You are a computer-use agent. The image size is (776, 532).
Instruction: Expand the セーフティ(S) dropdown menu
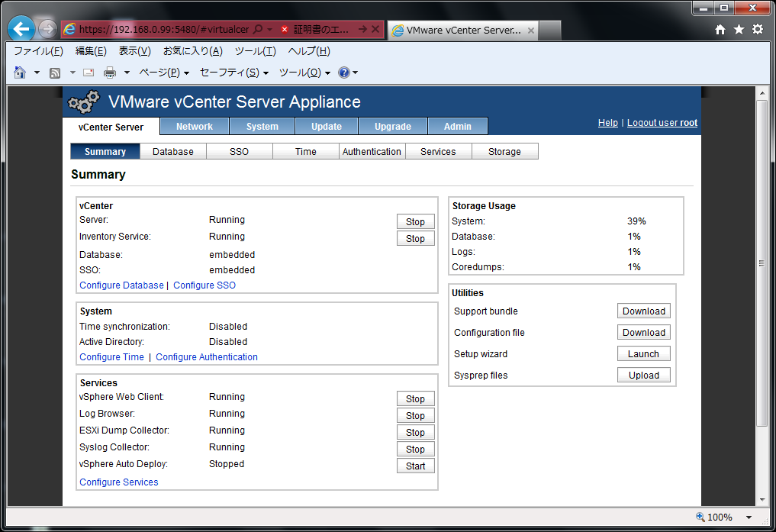[233, 73]
